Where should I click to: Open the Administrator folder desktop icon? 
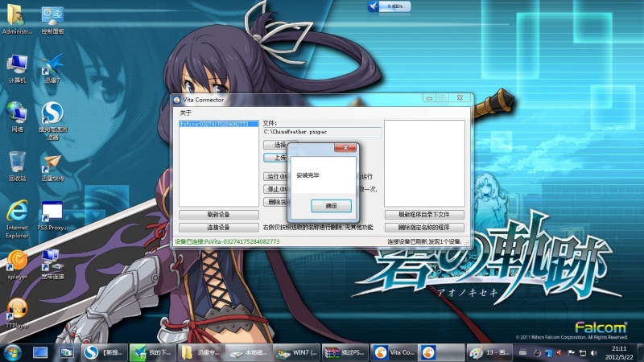17,19
